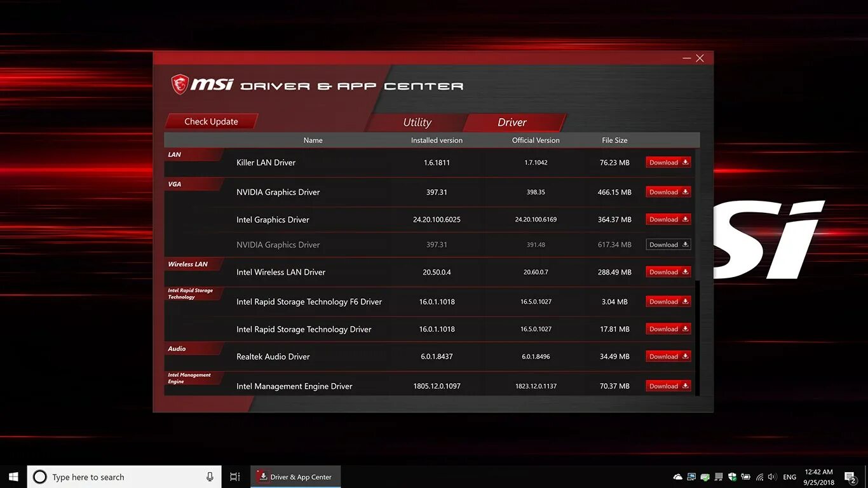Open the taskbar clock and date
868x488 pixels.
tap(819, 477)
